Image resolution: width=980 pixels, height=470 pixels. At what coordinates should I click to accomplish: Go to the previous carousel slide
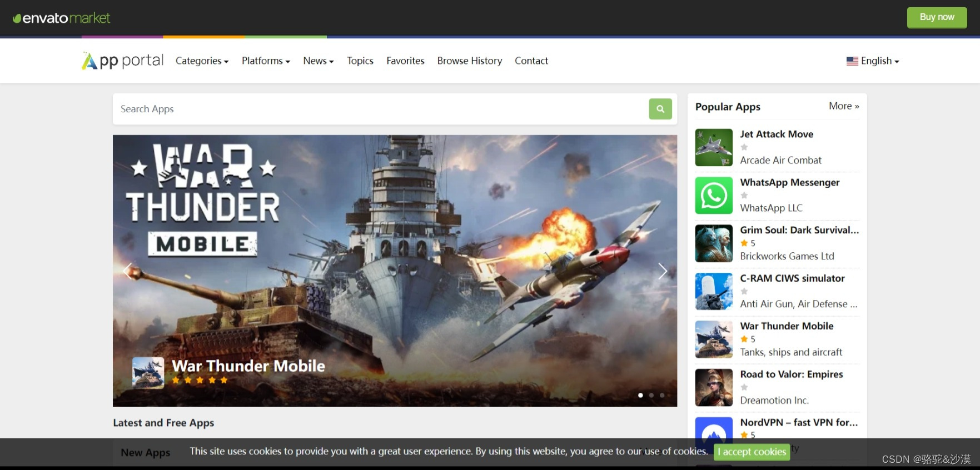(128, 271)
